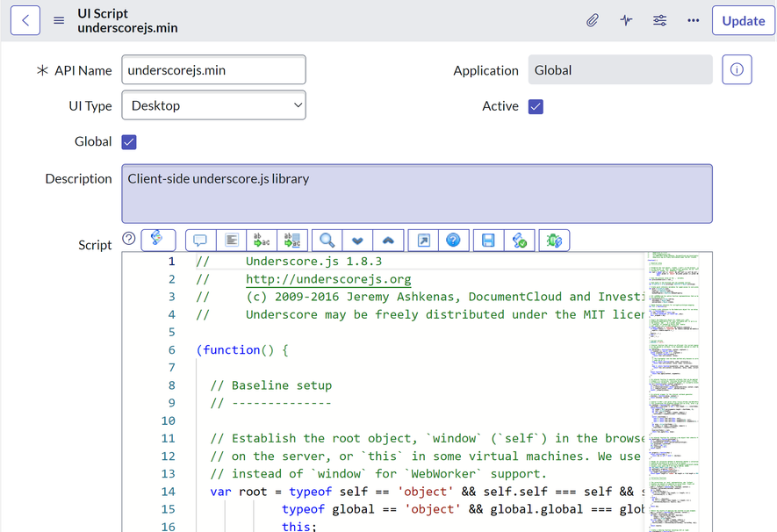Click the UI Script header title
Screen dimensions: 777x532
click(103, 13)
